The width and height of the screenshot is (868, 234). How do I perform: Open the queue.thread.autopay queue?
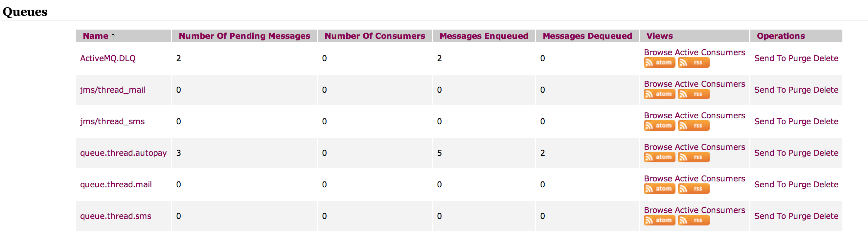pos(123,153)
